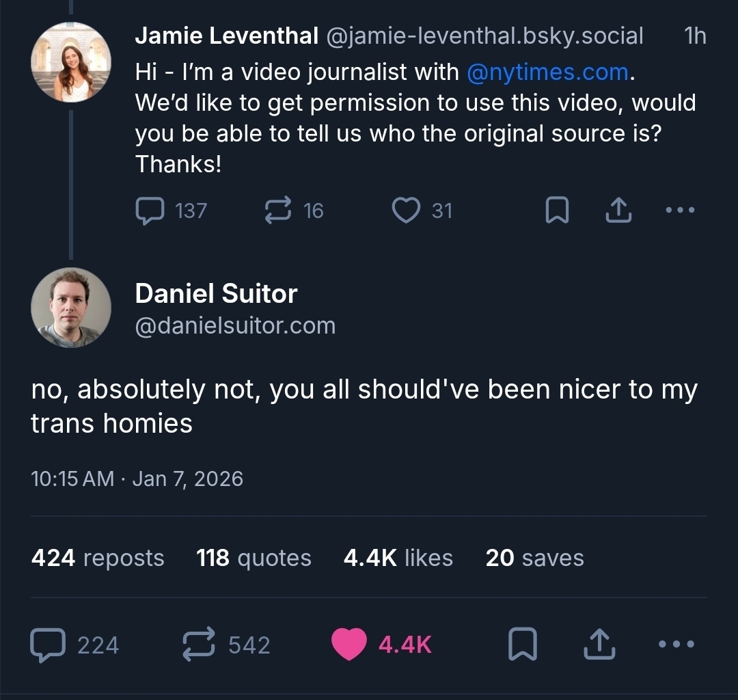Share Daniel Suitor's post
Screen dimensions: 738x700
click(599, 645)
